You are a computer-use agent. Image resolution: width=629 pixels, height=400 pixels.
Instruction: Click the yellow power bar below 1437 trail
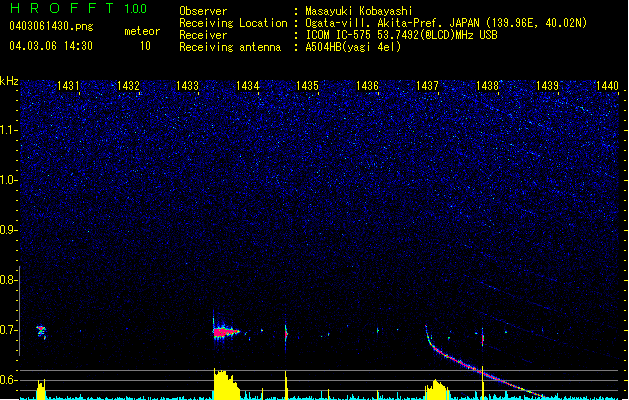437,390
